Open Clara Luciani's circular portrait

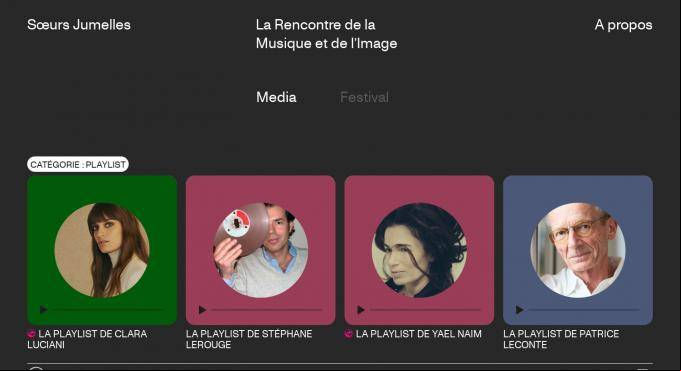coord(102,250)
